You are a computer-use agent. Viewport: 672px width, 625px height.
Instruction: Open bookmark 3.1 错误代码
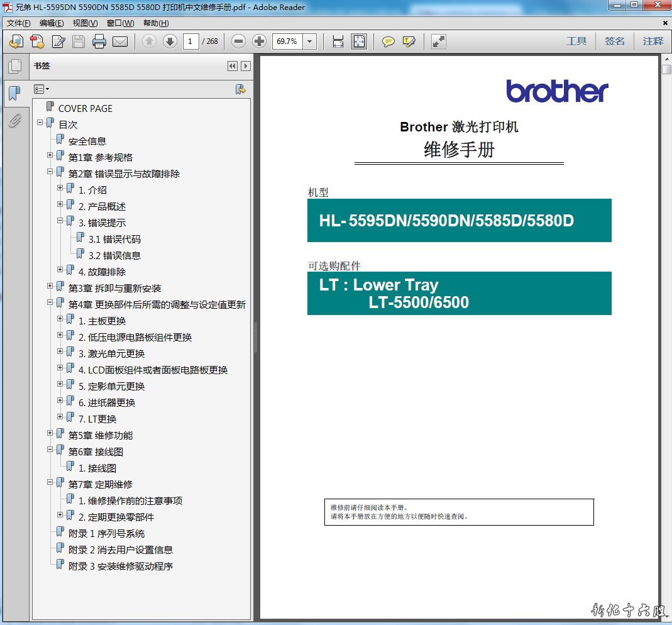tap(114, 239)
